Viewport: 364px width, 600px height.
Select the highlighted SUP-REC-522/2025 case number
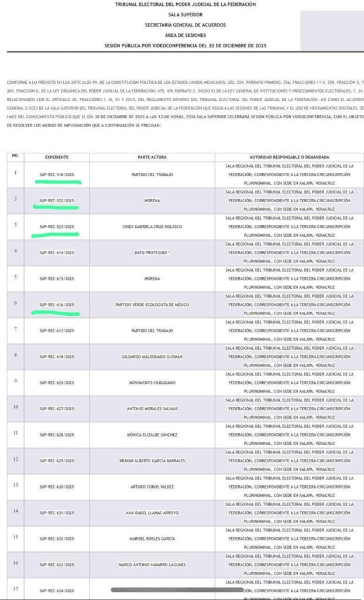tap(57, 200)
